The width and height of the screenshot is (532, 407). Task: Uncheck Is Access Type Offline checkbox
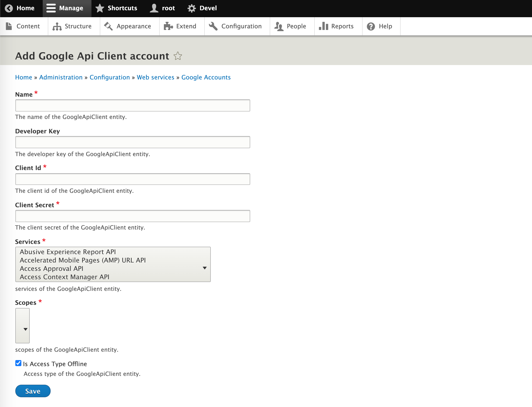18,363
